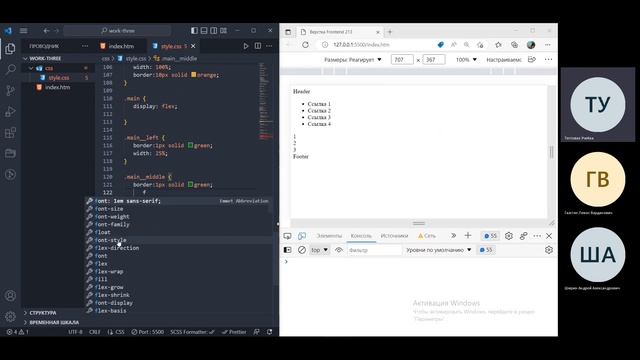Click Port: 5500 in status bar
This screenshot has width=640, height=360.
[147, 332]
